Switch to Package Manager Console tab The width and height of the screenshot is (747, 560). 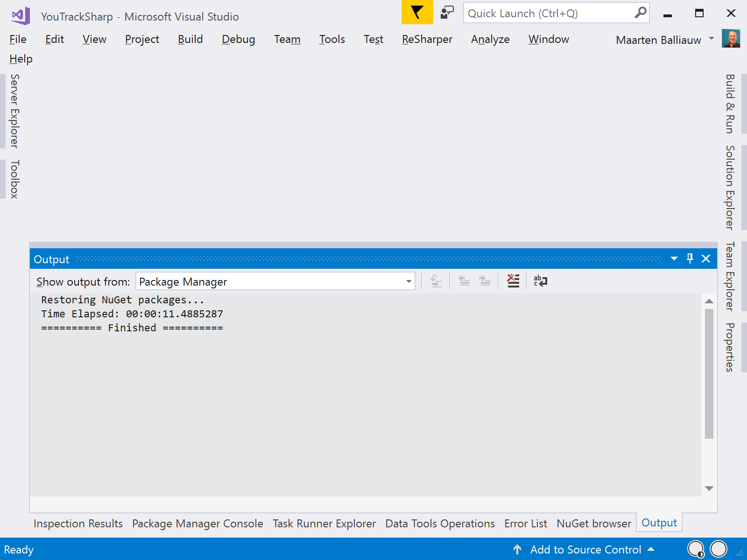197,524
